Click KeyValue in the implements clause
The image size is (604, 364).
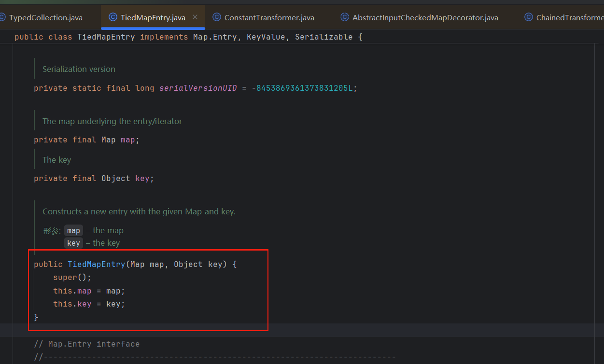[x=266, y=37]
